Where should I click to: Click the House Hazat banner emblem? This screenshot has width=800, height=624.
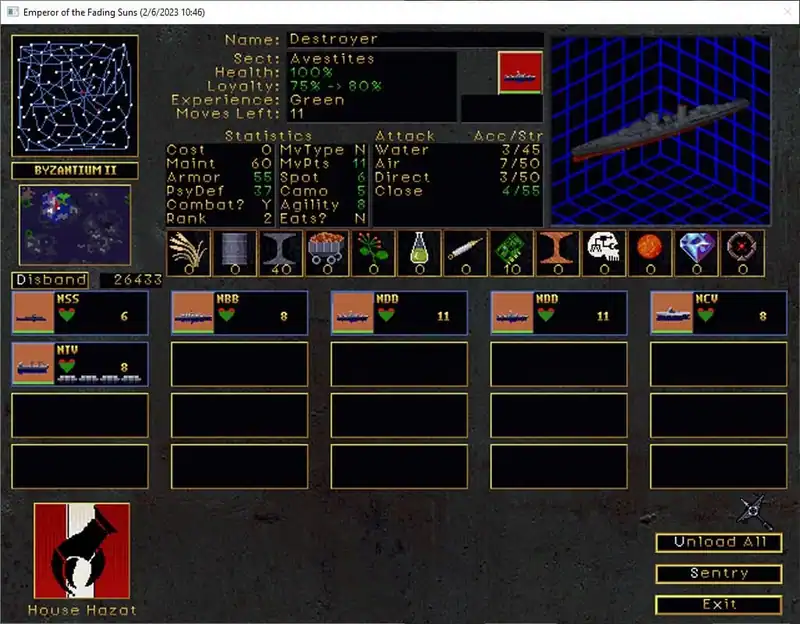(x=82, y=551)
